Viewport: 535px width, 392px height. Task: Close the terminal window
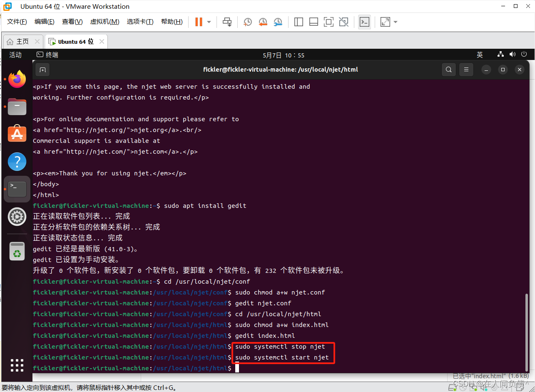pyautogui.click(x=520, y=70)
